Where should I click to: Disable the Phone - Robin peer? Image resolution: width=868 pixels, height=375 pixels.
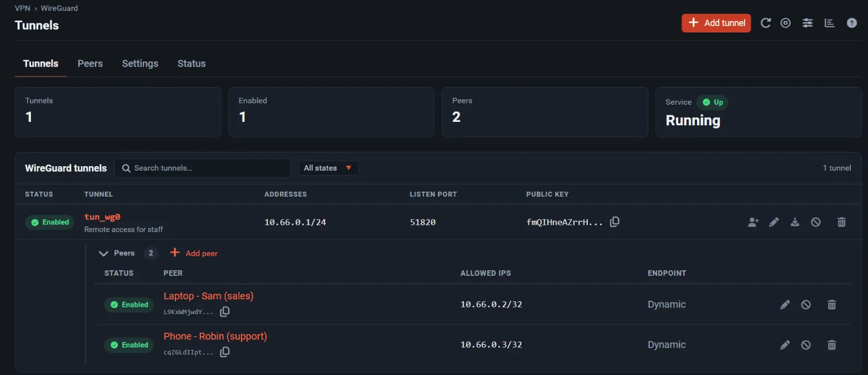[x=806, y=345]
